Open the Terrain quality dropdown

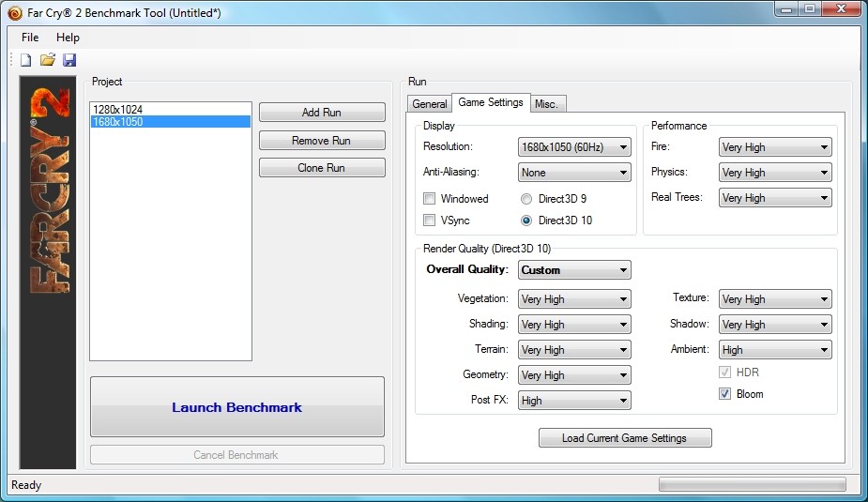pyautogui.click(x=574, y=350)
